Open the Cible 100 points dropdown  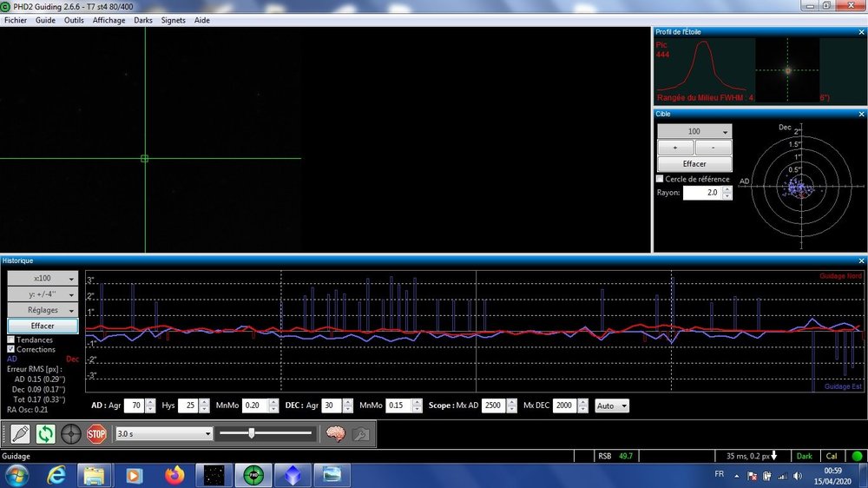coord(694,131)
